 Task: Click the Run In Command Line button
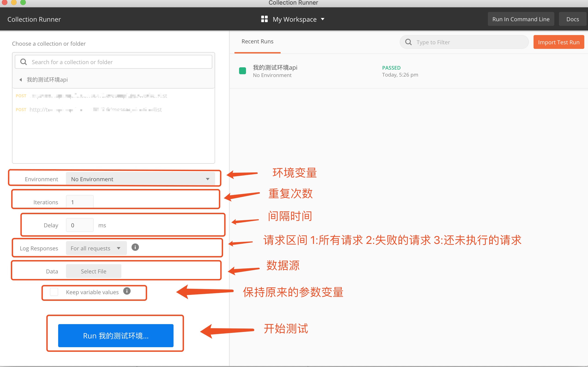(x=521, y=19)
